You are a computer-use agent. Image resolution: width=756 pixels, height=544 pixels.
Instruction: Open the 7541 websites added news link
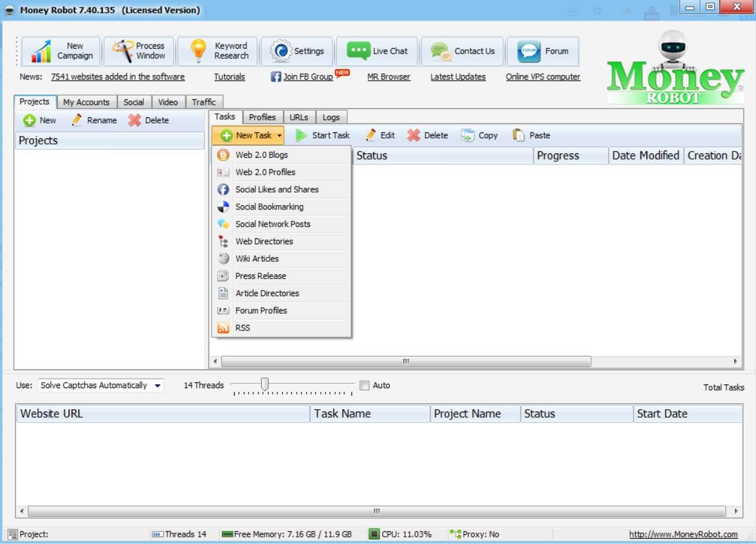[x=118, y=77]
